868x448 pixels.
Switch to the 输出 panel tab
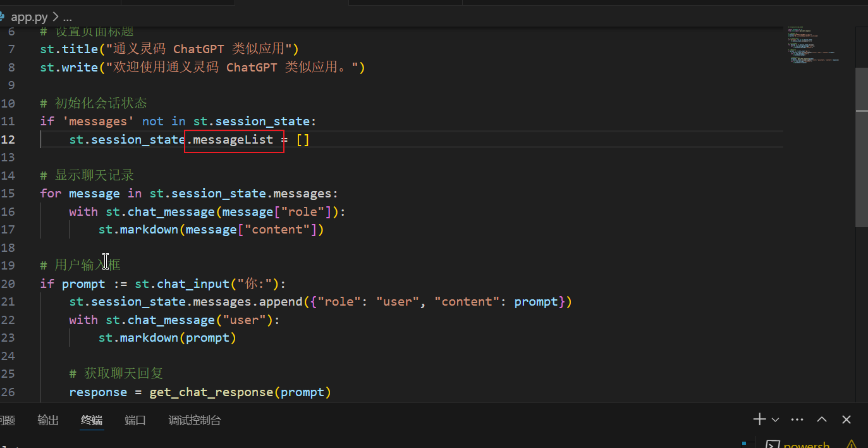pyautogui.click(x=48, y=420)
